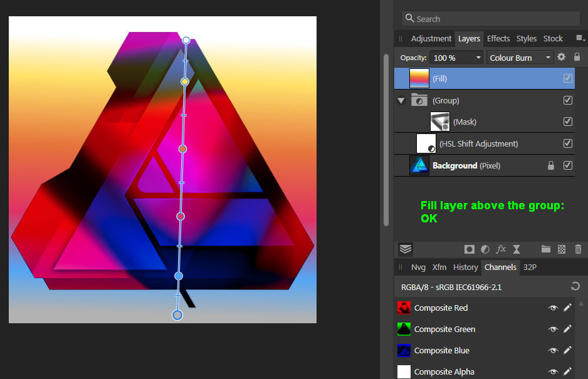Click the blue gradient stop near the bottom
The width and height of the screenshot is (588, 379).
tap(179, 276)
